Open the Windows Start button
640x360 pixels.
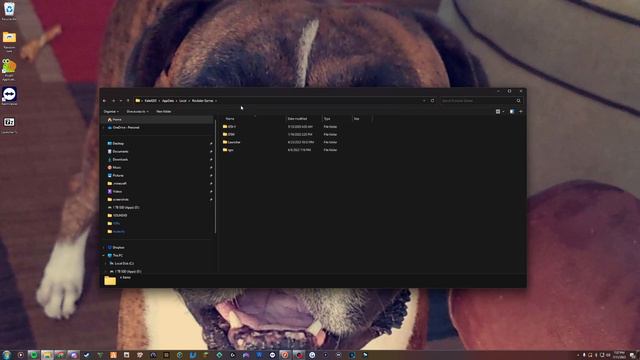coord(7,355)
